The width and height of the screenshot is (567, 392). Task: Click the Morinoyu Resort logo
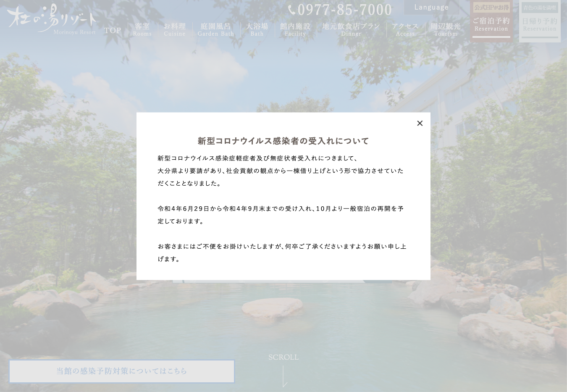52,19
